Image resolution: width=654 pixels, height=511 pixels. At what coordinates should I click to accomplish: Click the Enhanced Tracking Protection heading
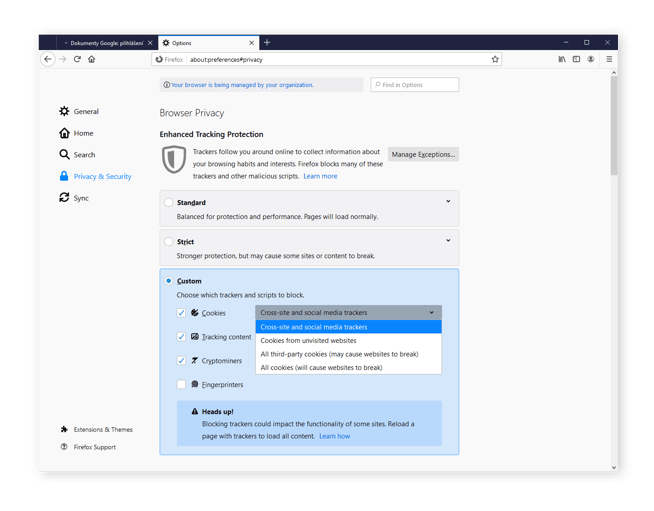pyautogui.click(x=211, y=134)
